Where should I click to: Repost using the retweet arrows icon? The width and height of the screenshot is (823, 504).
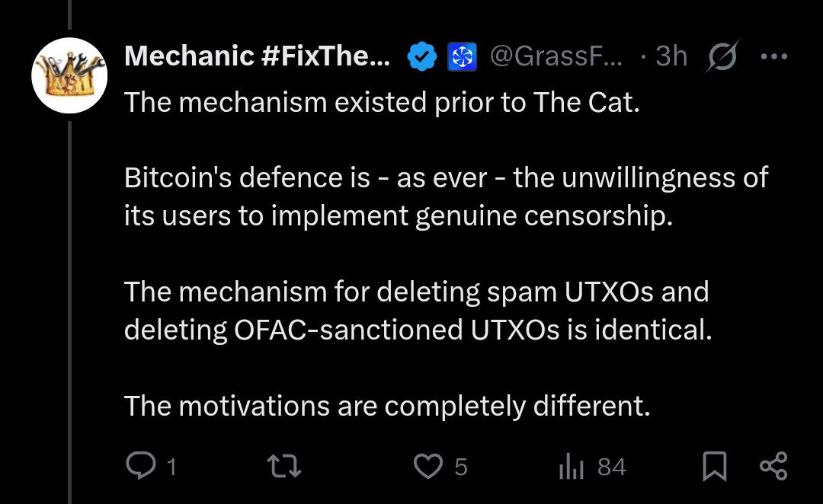285,466
